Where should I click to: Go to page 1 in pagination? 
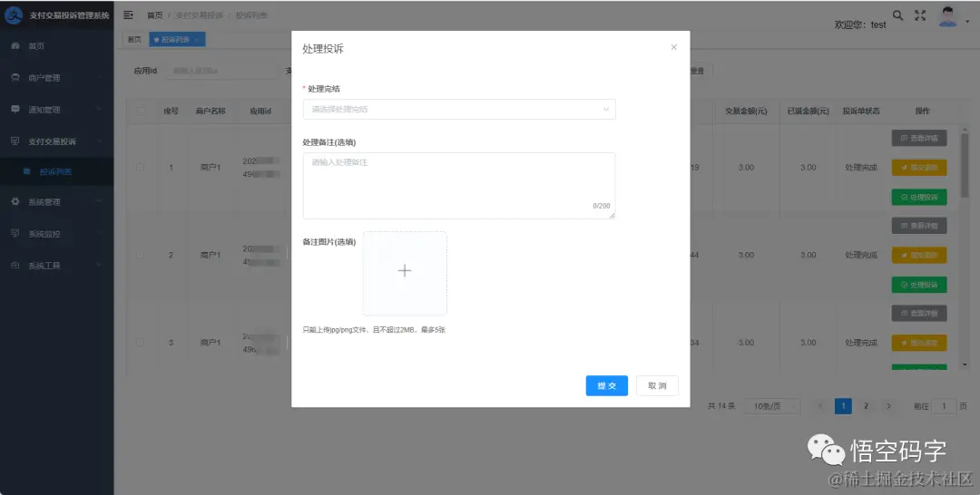pos(843,406)
